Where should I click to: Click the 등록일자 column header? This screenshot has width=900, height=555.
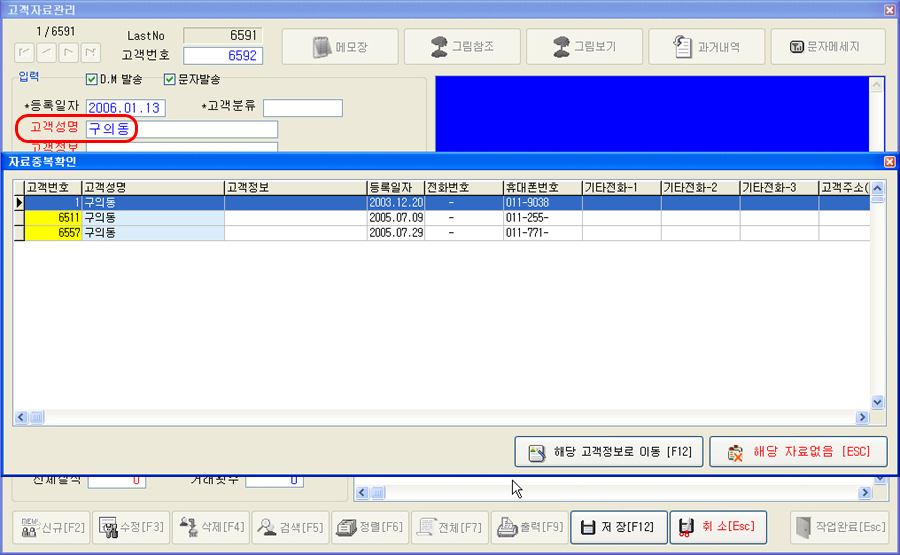pos(395,188)
